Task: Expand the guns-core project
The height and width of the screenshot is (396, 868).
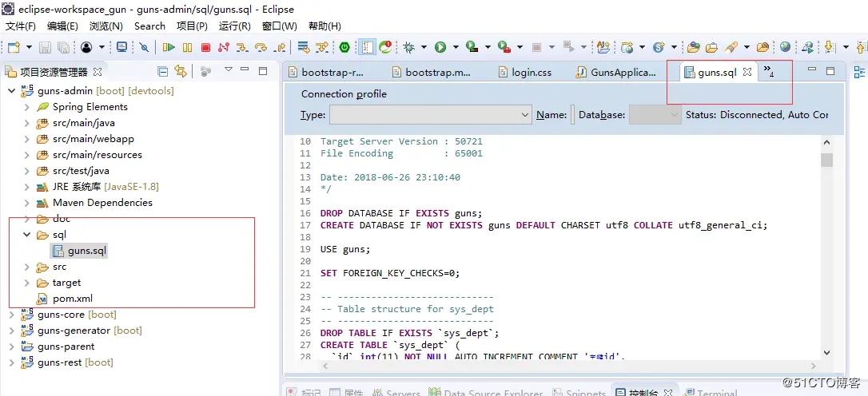Action: click(12, 315)
